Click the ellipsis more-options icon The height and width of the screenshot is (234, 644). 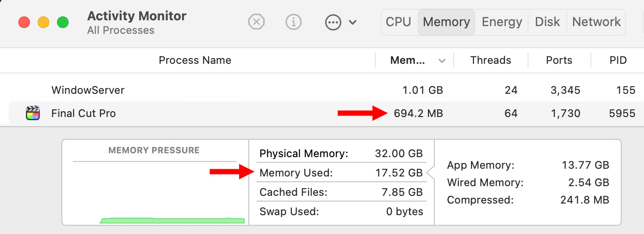333,22
